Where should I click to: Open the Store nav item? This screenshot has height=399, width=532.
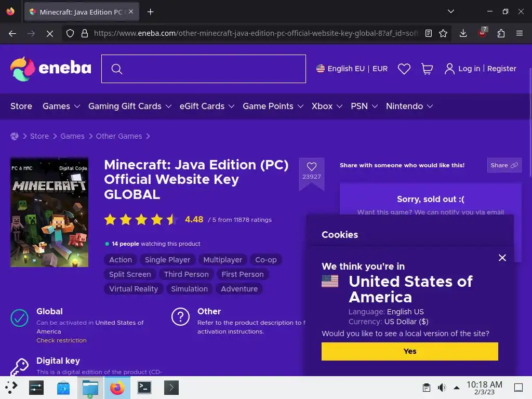click(21, 106)
